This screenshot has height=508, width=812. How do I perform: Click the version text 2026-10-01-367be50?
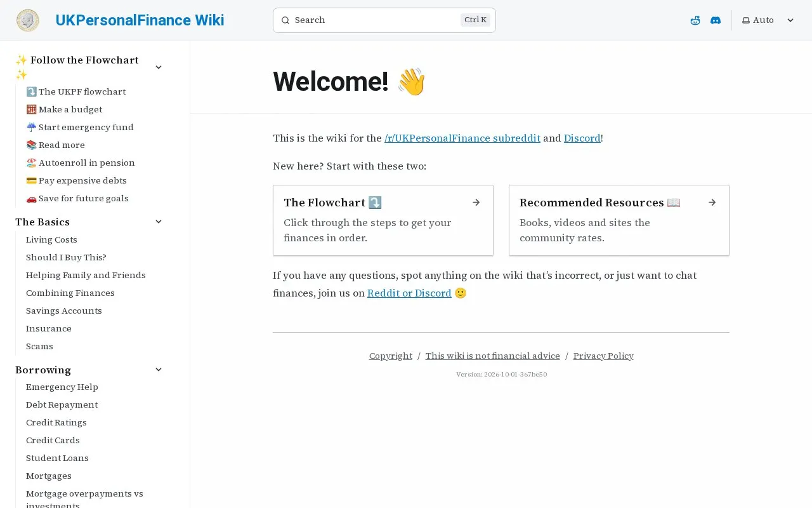point(501,375)
